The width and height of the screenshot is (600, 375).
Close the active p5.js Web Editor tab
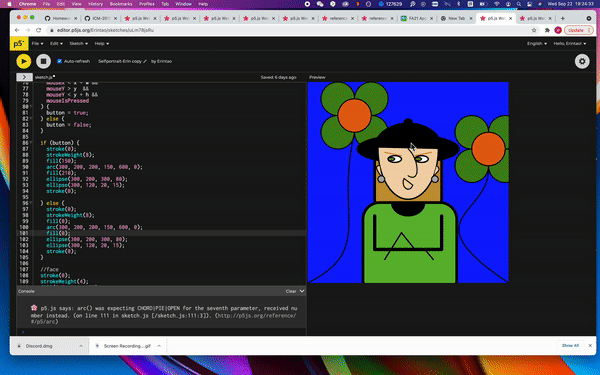tap(510, 18)
